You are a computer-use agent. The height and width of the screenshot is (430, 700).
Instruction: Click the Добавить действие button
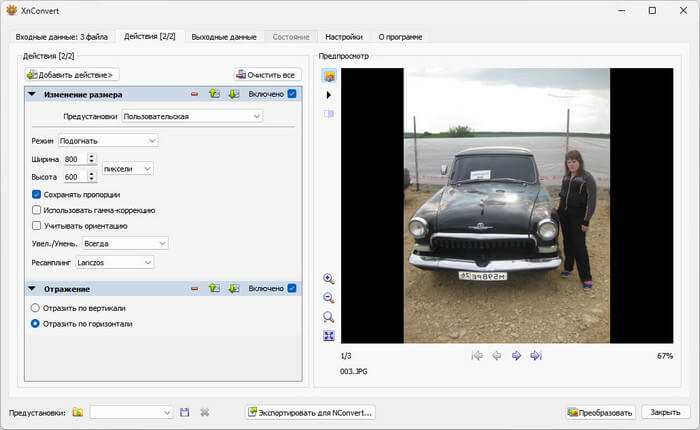[72, 74]
